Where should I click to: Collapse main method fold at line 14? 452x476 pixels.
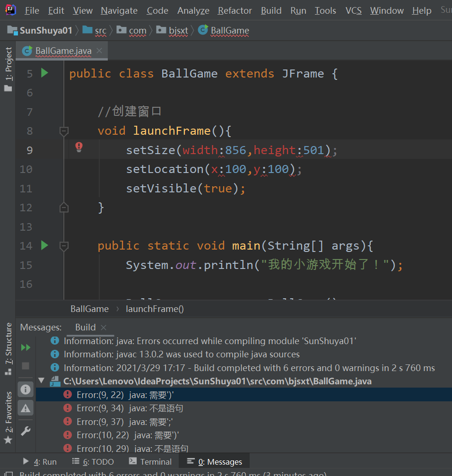coord(64,246)
